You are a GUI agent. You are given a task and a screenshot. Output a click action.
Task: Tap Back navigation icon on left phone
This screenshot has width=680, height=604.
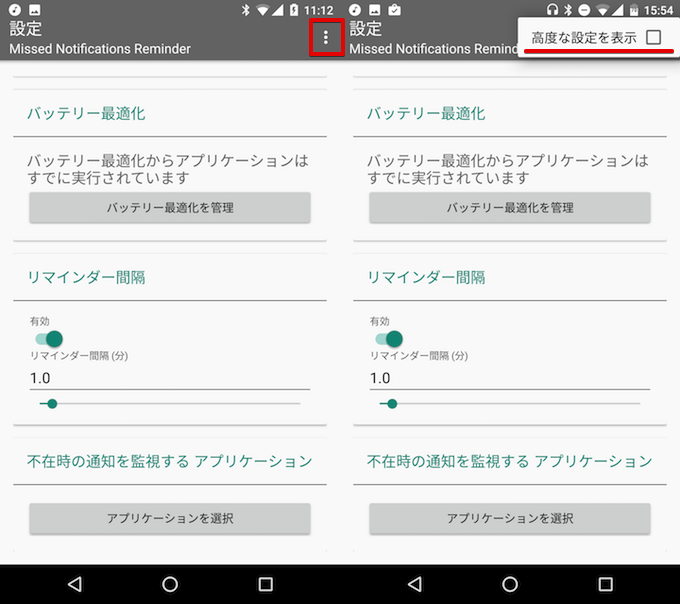(75, 584)
